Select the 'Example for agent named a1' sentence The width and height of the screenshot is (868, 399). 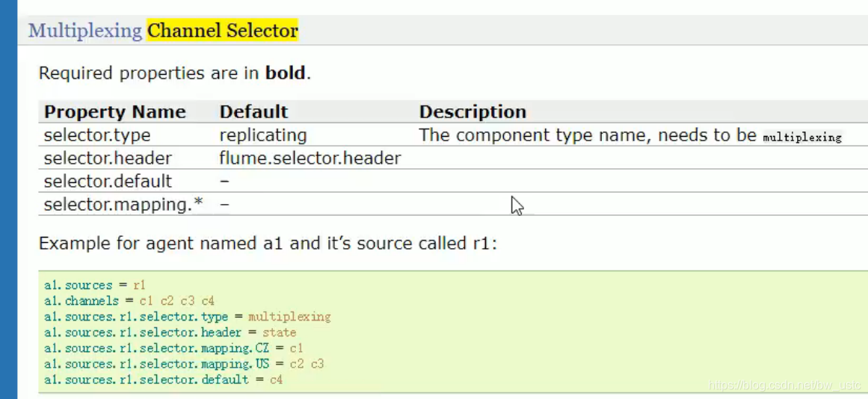click(268, 244)
